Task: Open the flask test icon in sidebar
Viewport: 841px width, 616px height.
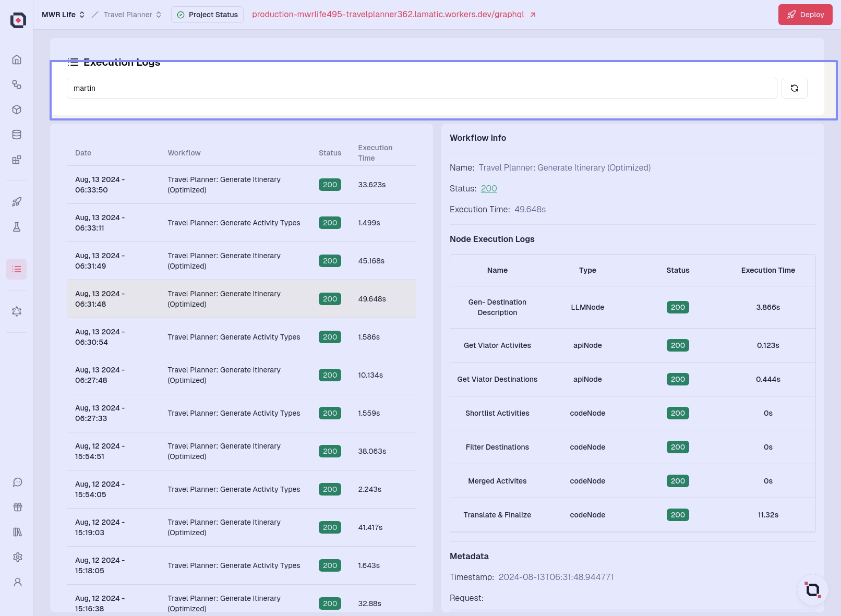Action: coord(17,227)
